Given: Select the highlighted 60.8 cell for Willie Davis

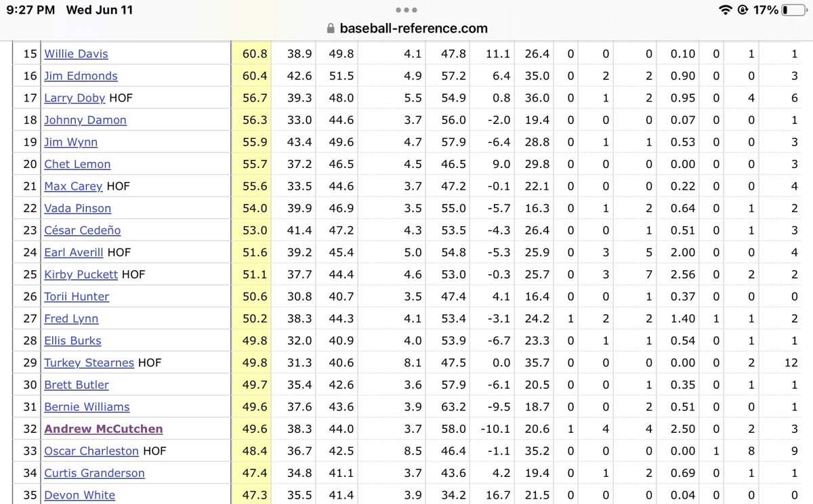Looking at the screenshot, I should point(251,54).
